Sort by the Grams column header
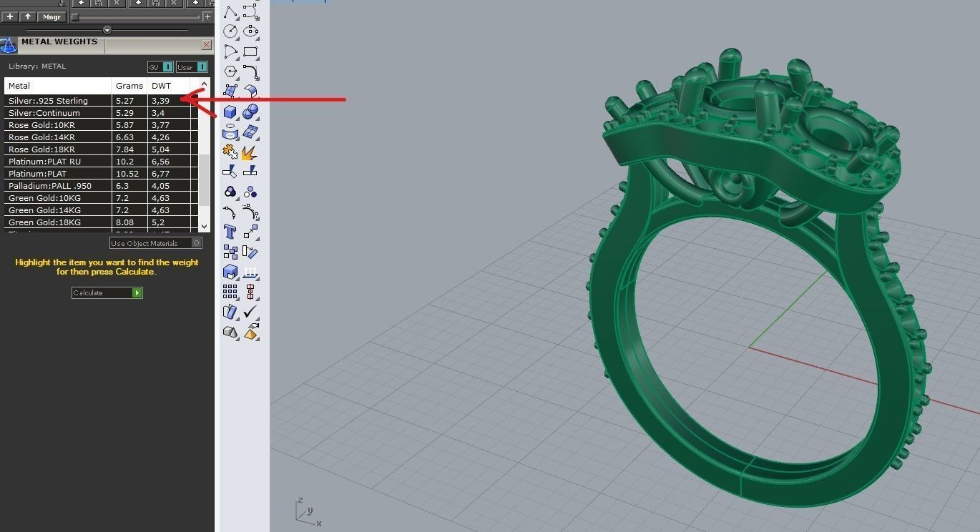The height and width of the screenshot is (532, 980). [130, 86]
